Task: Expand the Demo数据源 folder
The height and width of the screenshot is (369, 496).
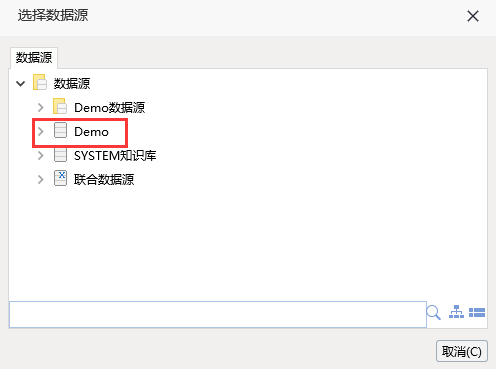Action: pyautogui.click(x=41, y=107)
